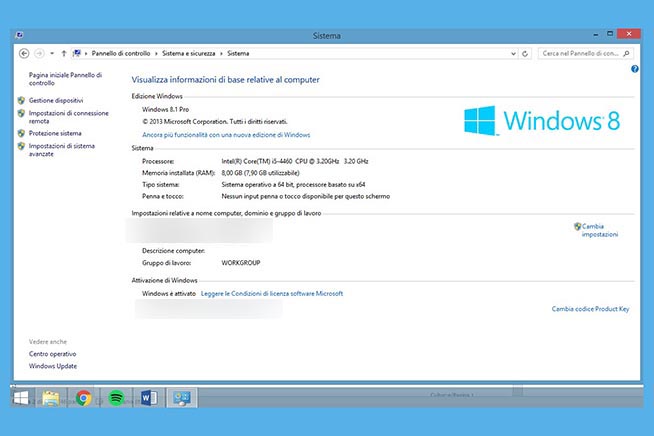Open Microsoft Word from the taskbar
This screenshot has height=436, width=654.
[149, 398]
